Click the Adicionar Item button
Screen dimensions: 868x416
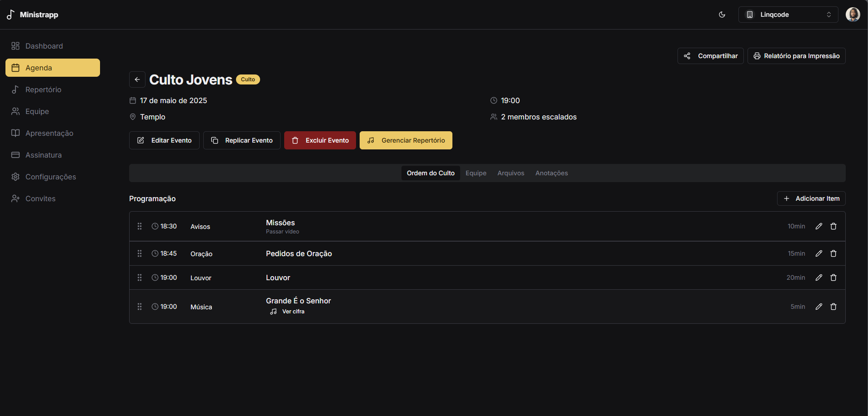click(x=811, y=198)
